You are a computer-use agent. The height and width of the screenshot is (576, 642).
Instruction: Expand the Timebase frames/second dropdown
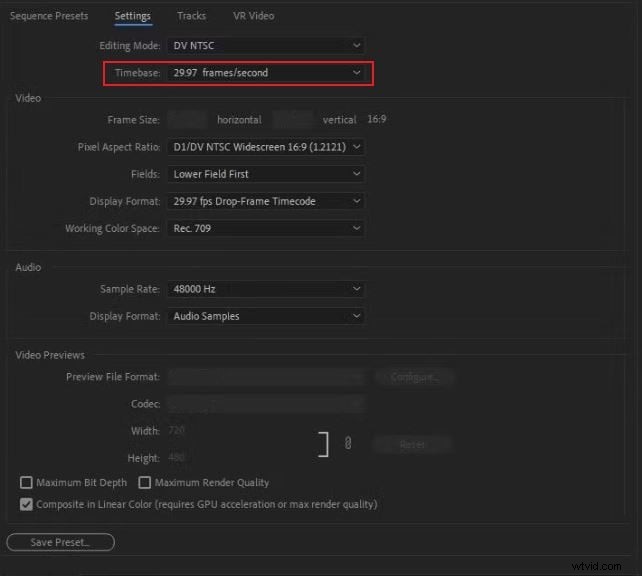[266, 73]
